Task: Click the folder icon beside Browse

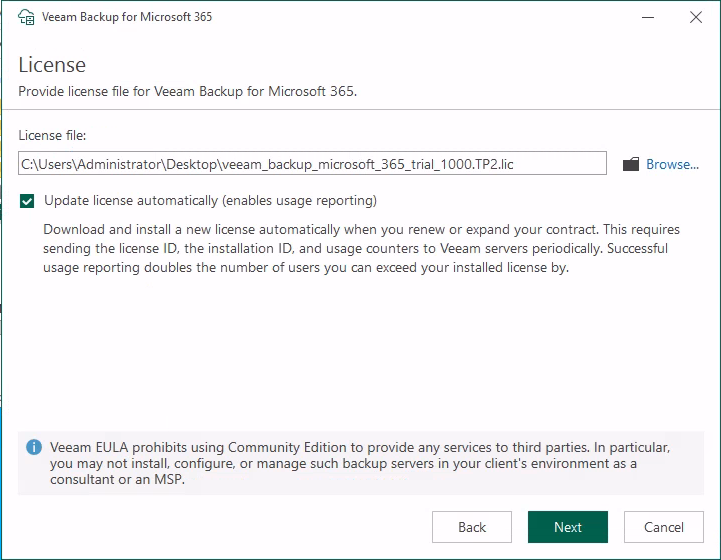Action: 630,165
